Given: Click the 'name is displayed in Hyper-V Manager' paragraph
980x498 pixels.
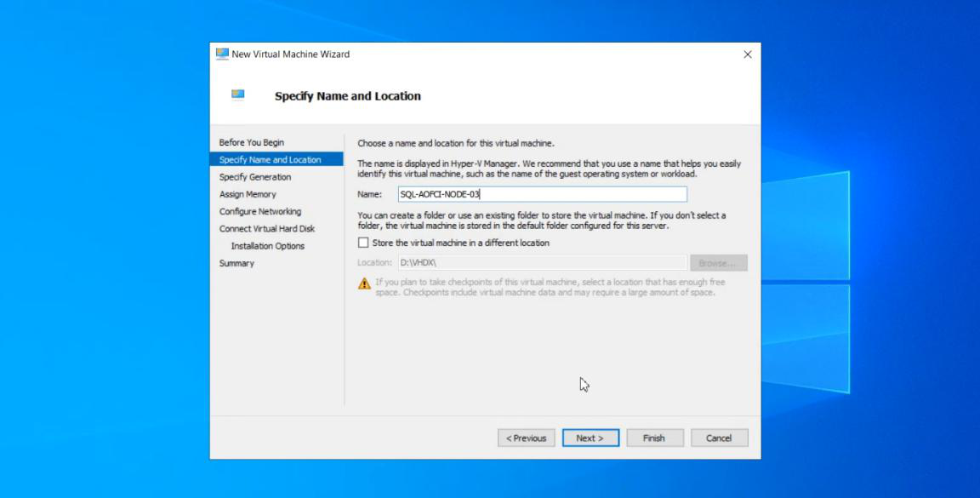Looking at the screenshot, I should tap(549, 169).
